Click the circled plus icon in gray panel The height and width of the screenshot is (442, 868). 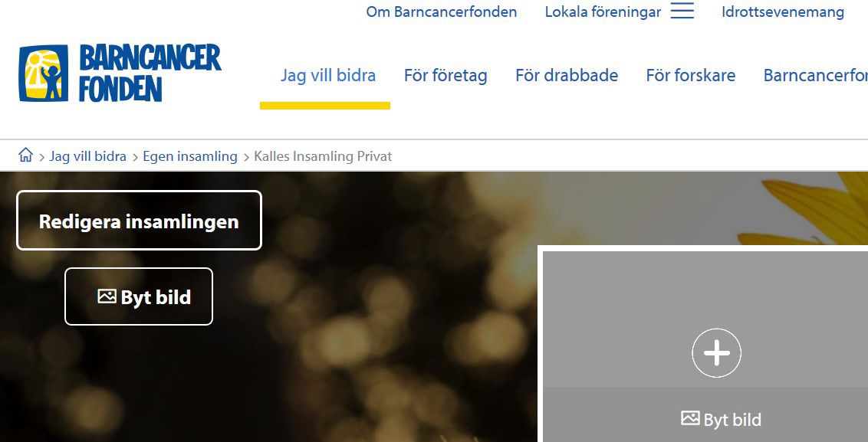(x=716, y=353)
